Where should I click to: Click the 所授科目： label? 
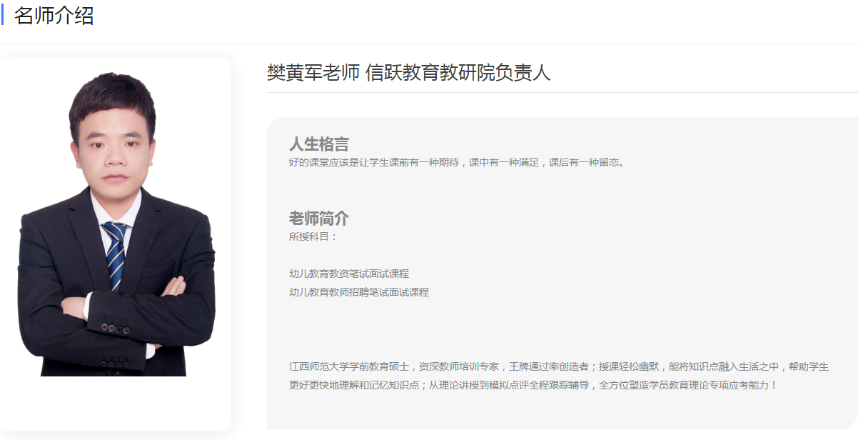tap(313, 236)
